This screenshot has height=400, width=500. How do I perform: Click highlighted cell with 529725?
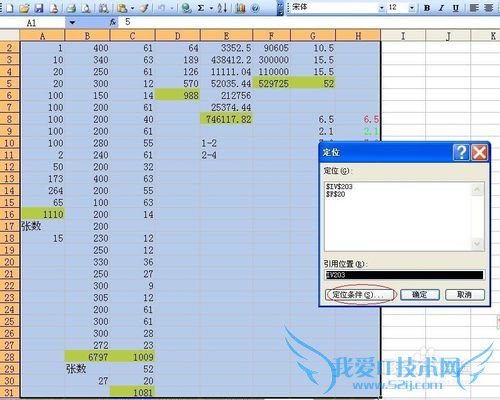point(272,84)
